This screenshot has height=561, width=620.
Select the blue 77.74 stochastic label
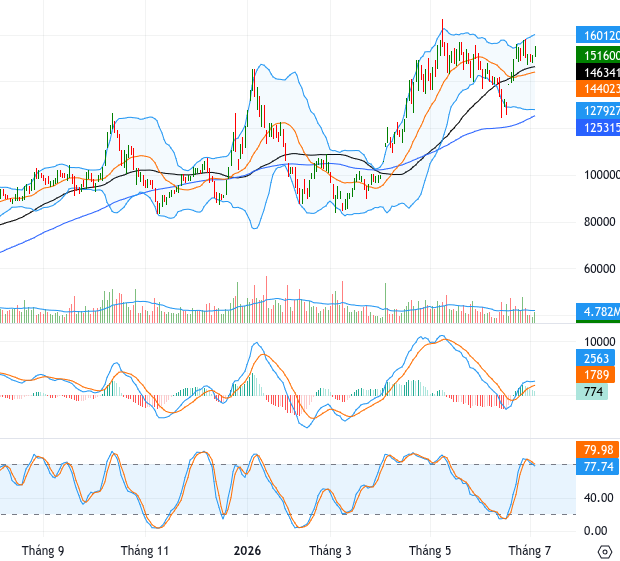click(x=597, y=467)
